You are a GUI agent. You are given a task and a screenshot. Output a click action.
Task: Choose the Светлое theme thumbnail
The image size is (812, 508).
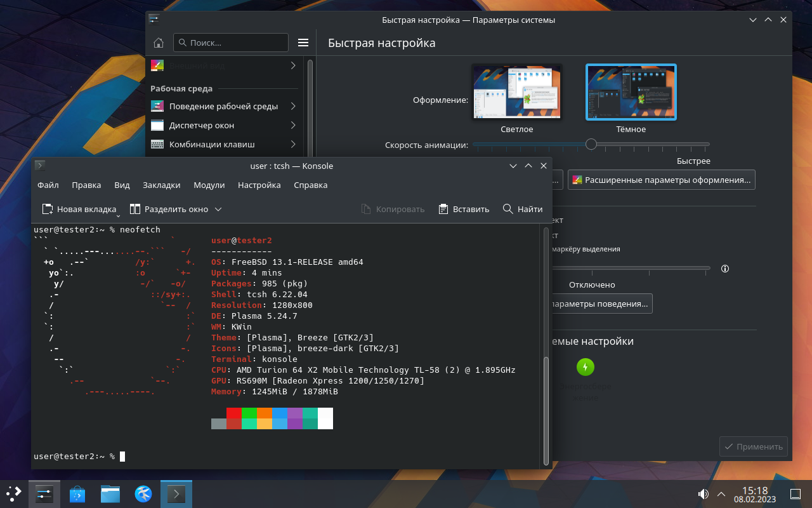coord(516,91)
